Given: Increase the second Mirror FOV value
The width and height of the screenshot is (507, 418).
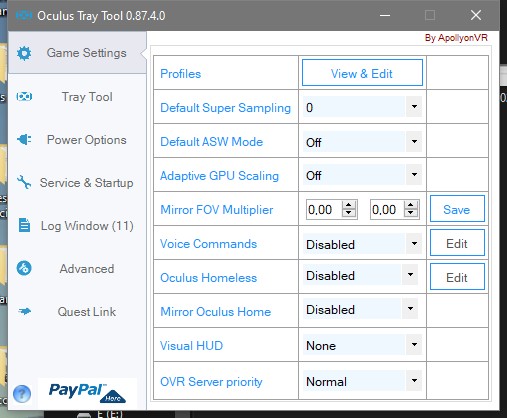Looking at the screenshot, I should 411,205.
